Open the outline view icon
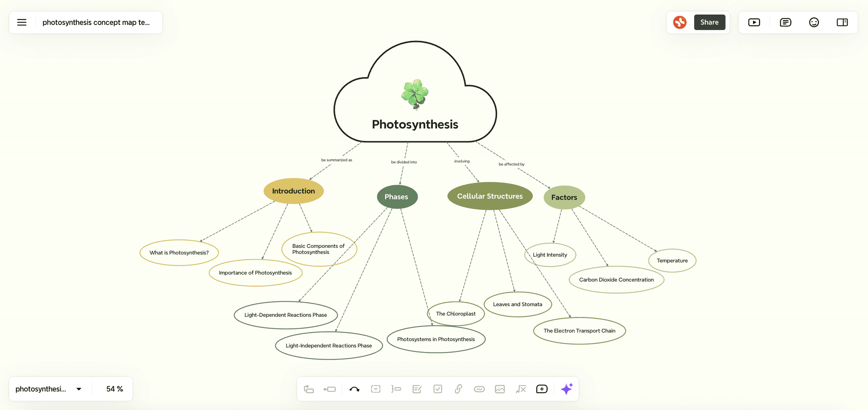The height and width of the screenshot is (410, 868). pyautogui.click(x=785, y=22)
